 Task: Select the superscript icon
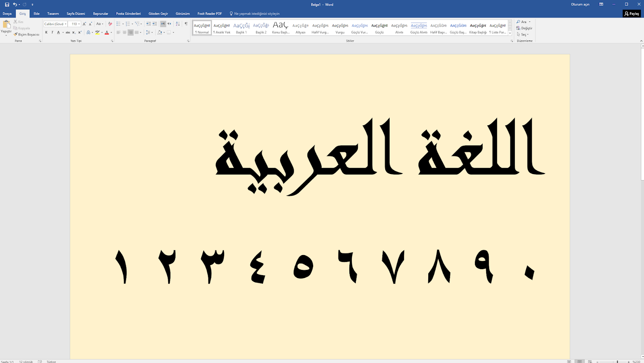[80, 32]
